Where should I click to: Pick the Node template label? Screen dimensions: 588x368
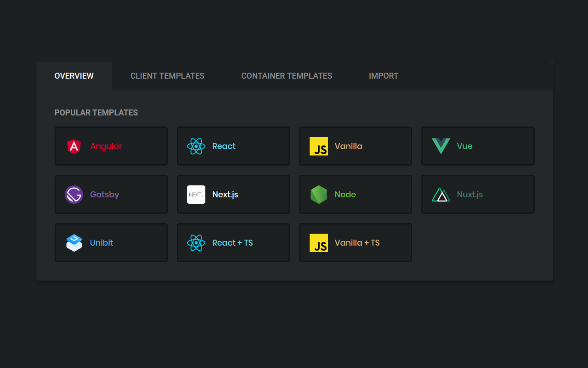(x=345, y=195)
